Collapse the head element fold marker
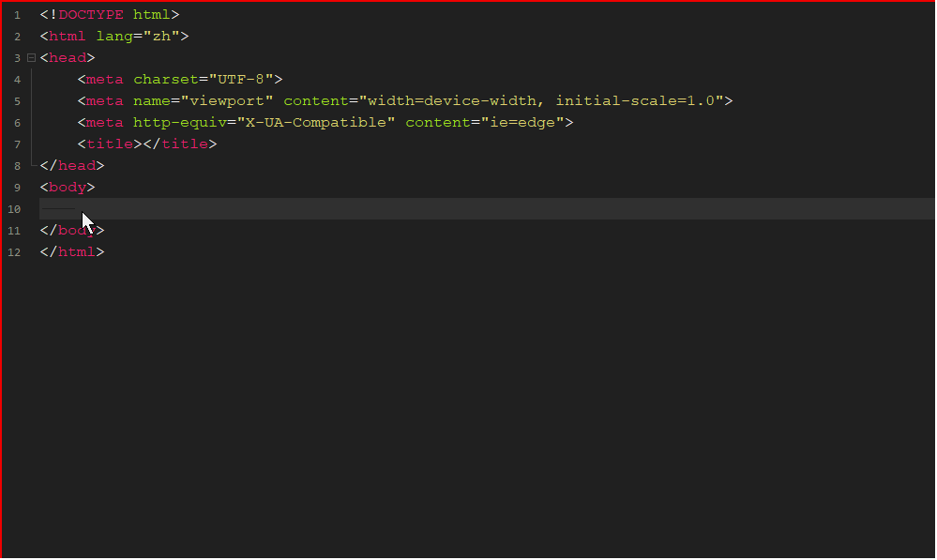Viewport: 937px width, 560px height. coord(31,58)
